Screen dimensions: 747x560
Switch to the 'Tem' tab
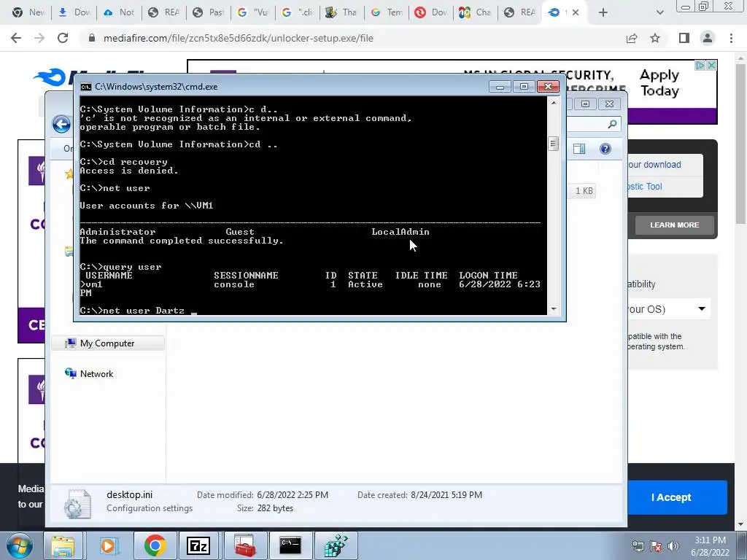tap(387, 12)
